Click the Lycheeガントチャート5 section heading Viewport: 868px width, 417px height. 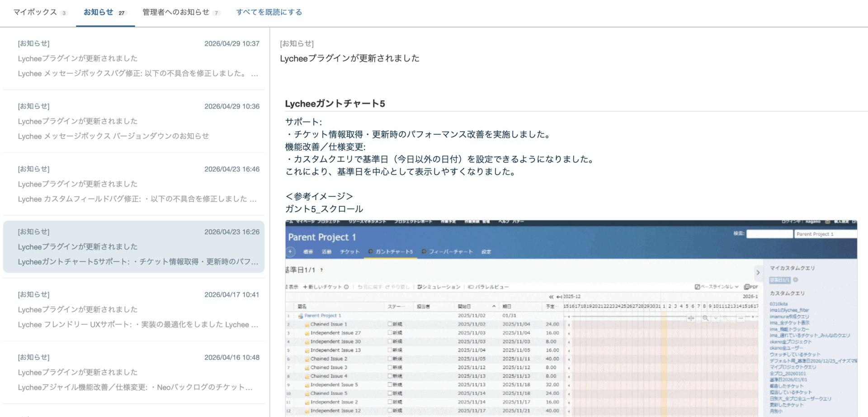click(x=335, y=104)
